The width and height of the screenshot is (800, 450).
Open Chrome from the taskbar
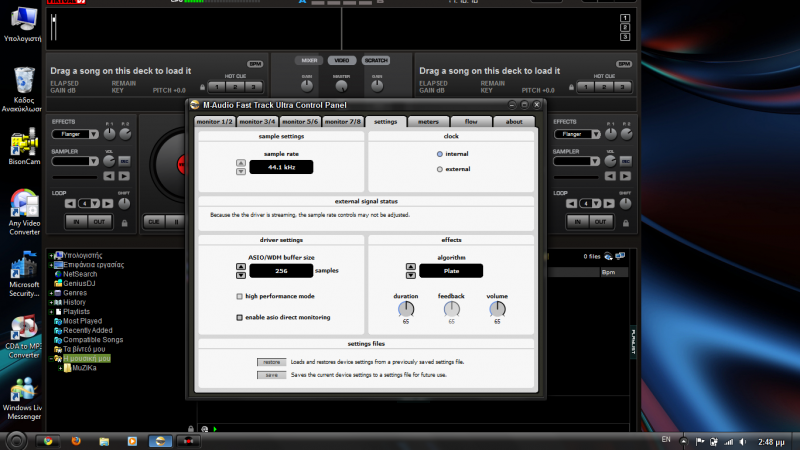tap(48, 441)
